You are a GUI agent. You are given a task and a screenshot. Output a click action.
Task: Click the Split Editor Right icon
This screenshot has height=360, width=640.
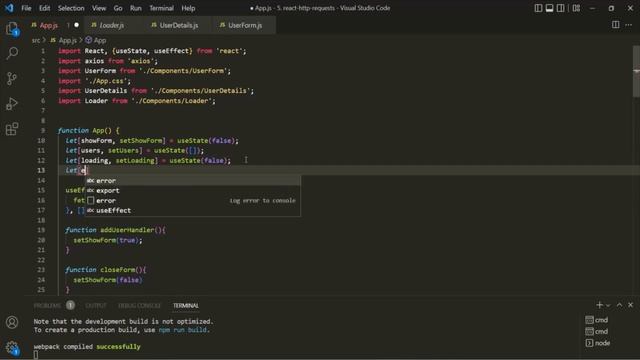(x=616, y=25)
